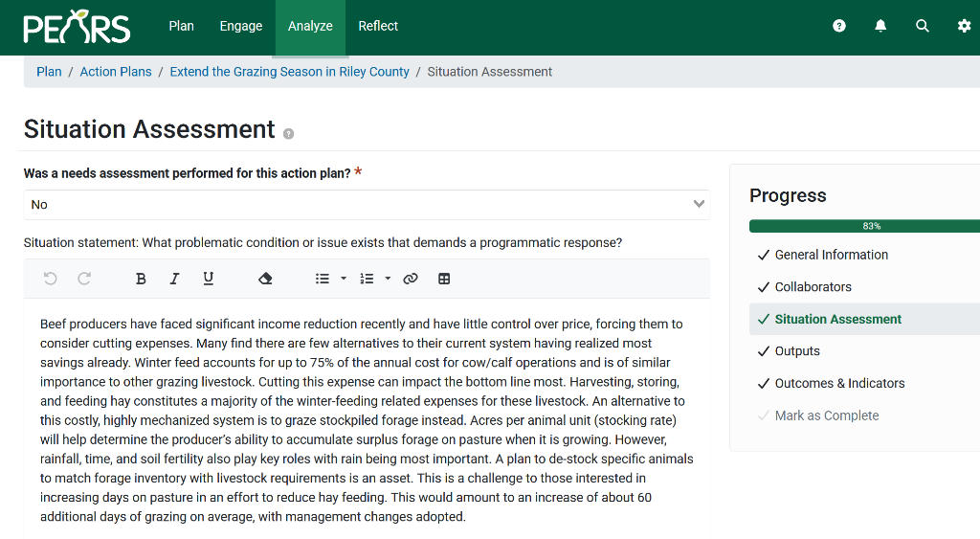Open the help question mark in header

pos(839,26)
